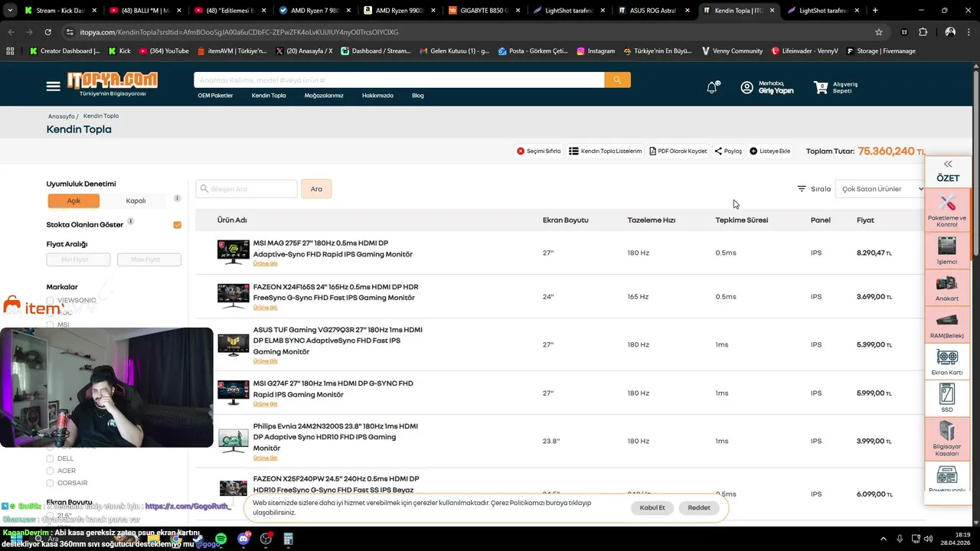
Task: Accept cookies with Kabul Et
Action: click(x=652, y=508)
